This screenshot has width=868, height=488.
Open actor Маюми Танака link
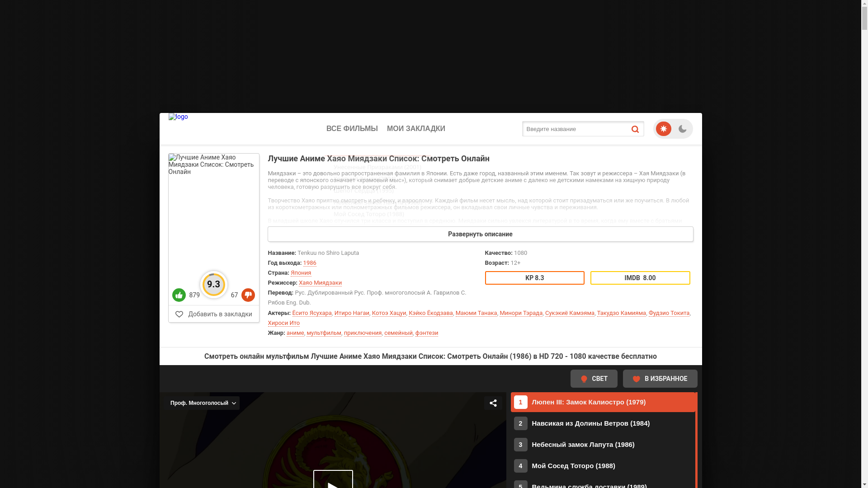coord(476,313)
